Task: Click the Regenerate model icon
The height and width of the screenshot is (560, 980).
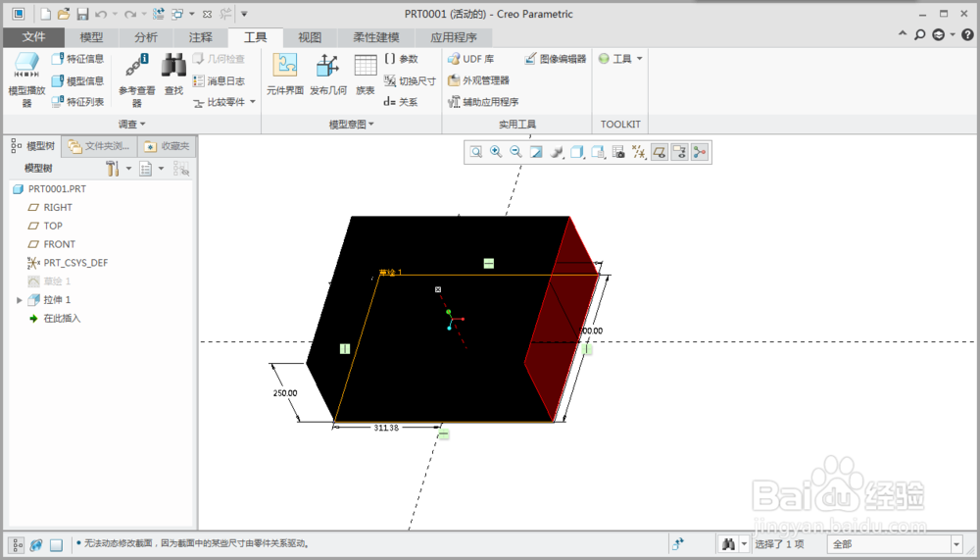Action: point(159,14)
